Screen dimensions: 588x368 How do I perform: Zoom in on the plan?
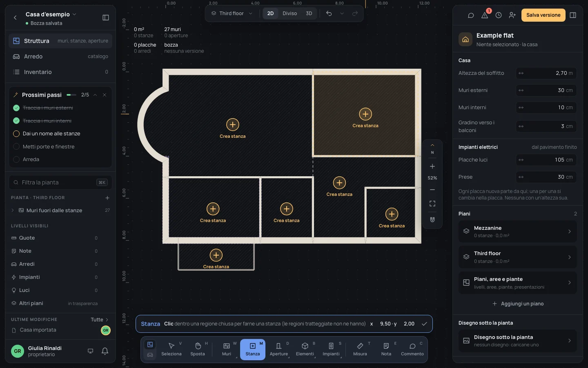432,166
